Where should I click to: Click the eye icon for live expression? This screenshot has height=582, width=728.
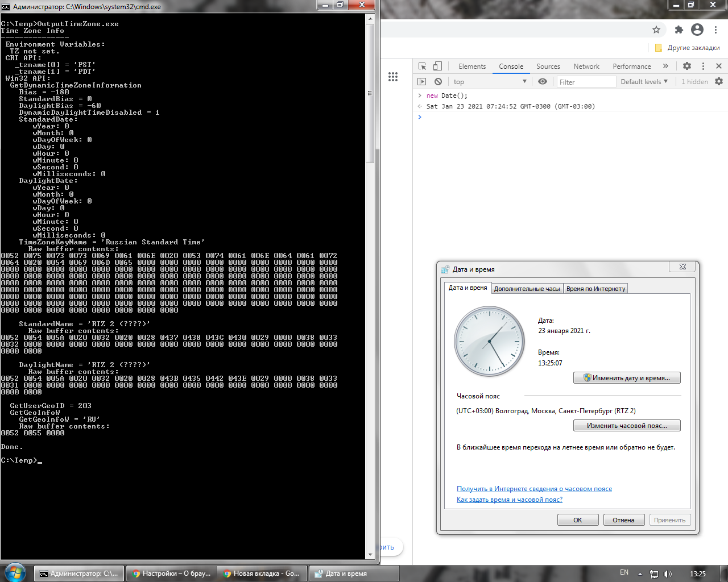pyautogui.click(x=543, y=81)
